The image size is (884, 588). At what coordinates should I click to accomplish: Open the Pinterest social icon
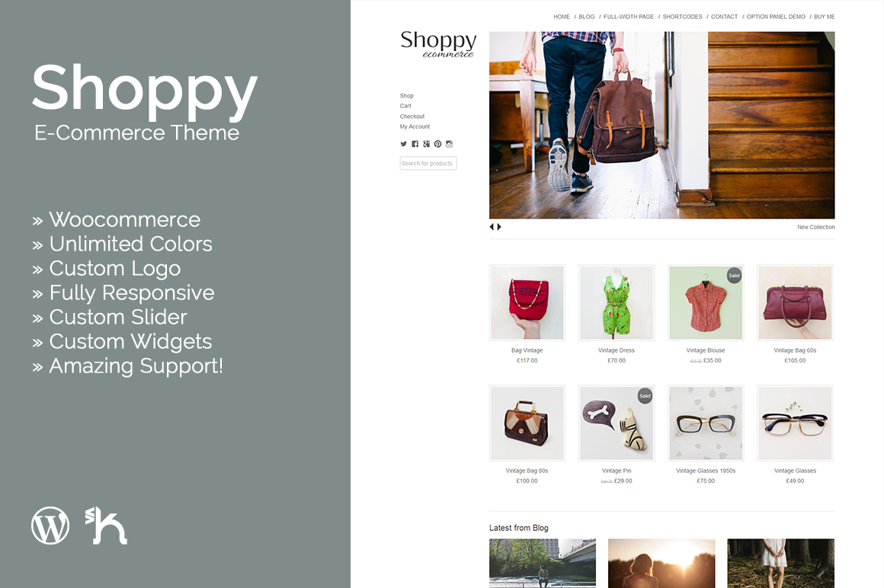coord(437,144)
